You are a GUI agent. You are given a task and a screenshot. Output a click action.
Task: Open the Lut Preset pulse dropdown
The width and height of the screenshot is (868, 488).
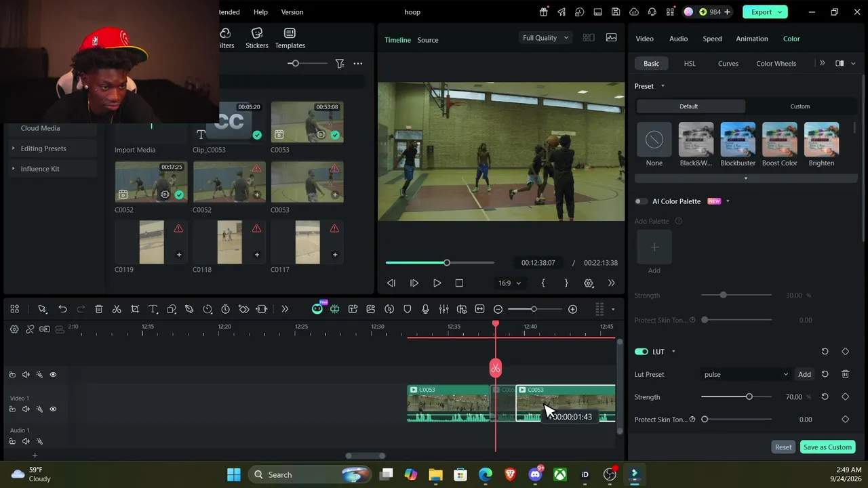point(746,374)
